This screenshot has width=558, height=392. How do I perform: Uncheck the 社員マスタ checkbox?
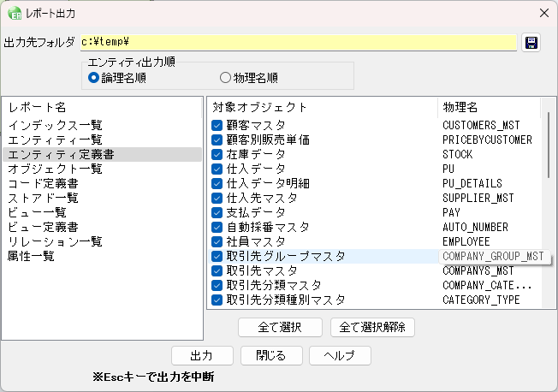coord(217,241)
